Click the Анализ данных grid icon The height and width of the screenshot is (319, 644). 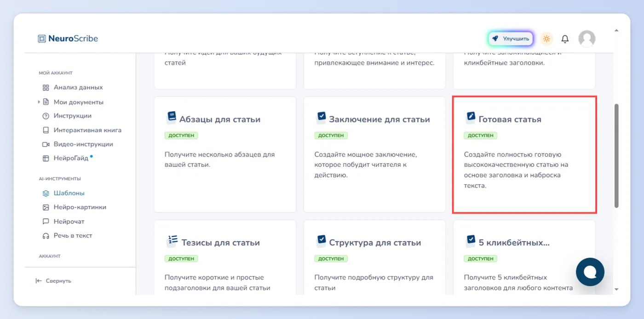pos(46,87)
